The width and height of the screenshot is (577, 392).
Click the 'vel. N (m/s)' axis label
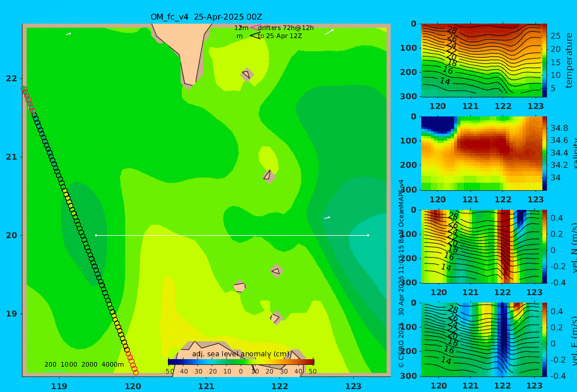pyautogui.click(x=574, y=248)
